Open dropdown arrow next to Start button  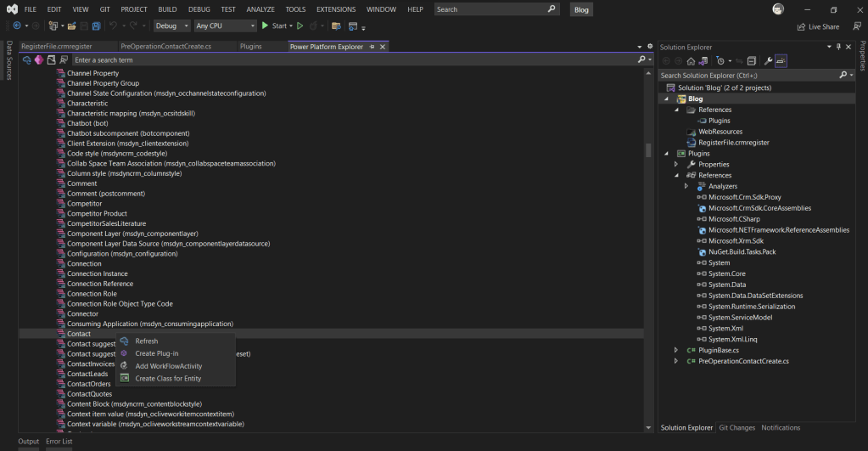[x=291, y=26]
